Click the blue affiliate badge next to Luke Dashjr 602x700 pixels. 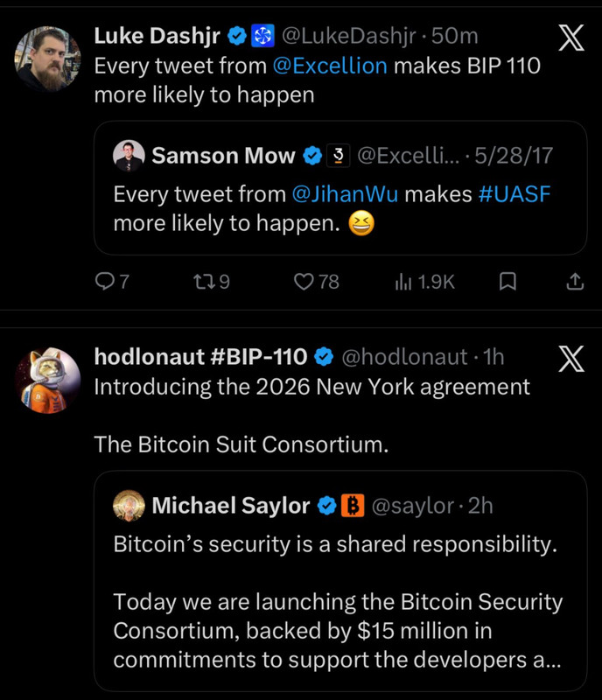pos(262,36)
